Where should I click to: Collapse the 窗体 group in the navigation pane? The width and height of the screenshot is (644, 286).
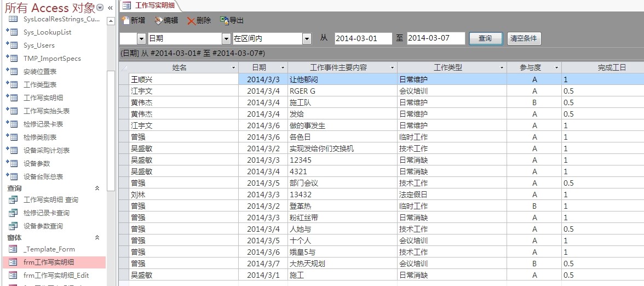pyautogui.click(x=97, y=238)
